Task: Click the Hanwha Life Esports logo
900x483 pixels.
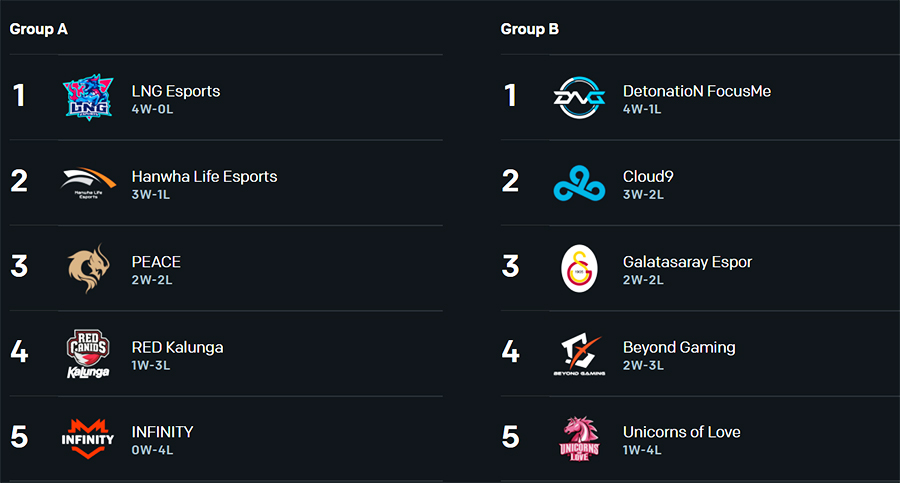Action: tap(88, 183)
